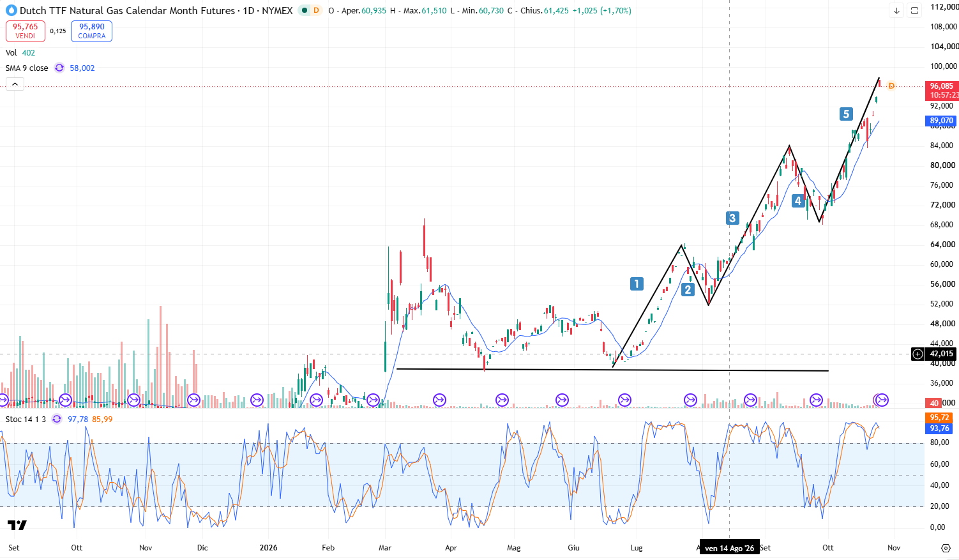Toggle the green market status dot

[x=305, y=10]
